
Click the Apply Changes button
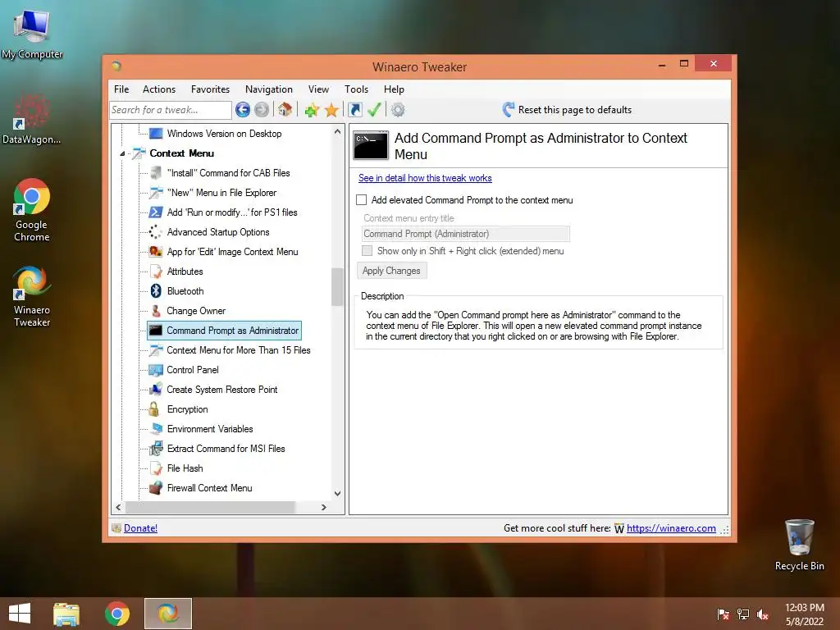(x=391, y=271)
